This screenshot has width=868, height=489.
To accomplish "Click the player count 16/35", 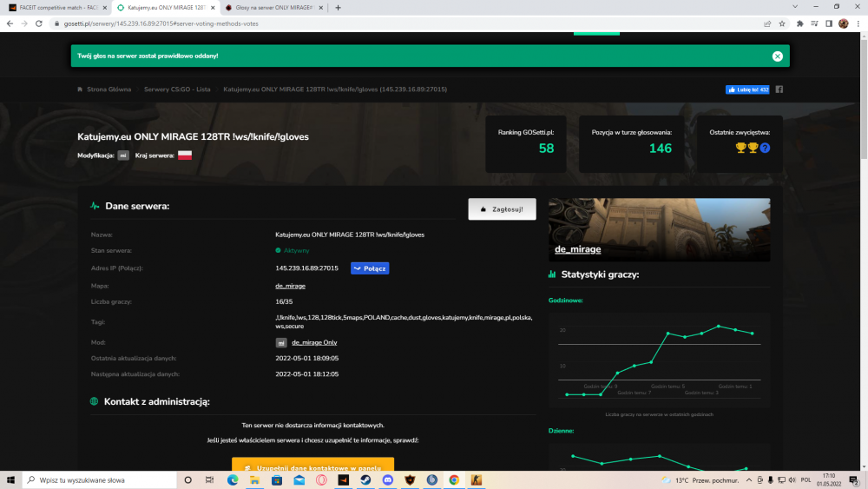I will point(284,301).
